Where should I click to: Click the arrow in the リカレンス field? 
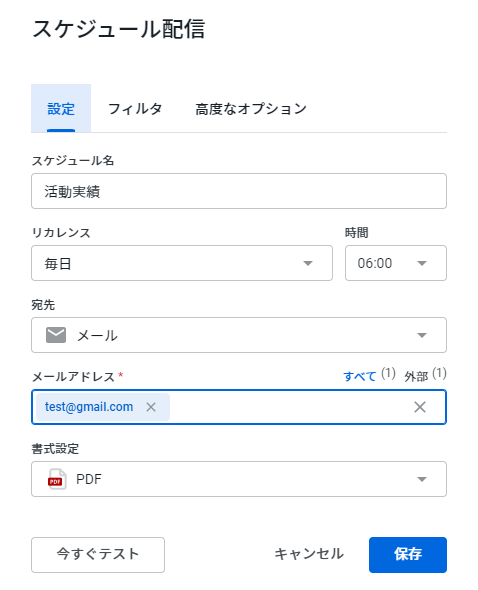[x=308, y=263]
